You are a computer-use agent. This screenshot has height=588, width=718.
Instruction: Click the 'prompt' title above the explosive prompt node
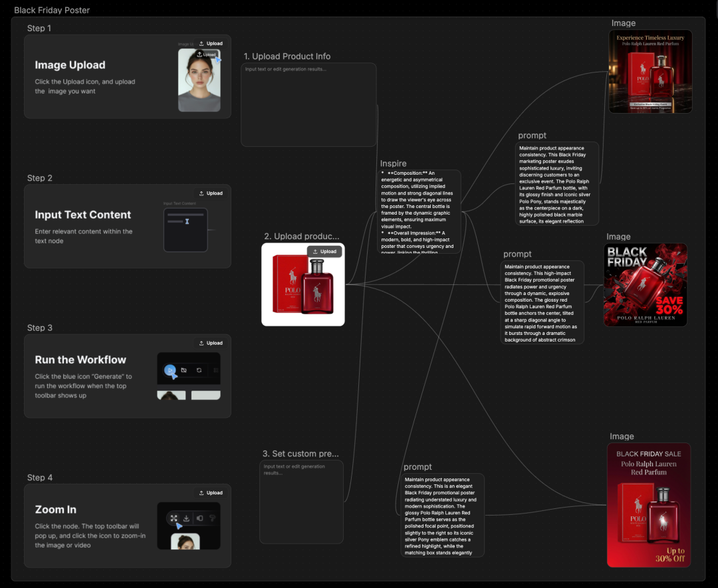click(517, 254)
